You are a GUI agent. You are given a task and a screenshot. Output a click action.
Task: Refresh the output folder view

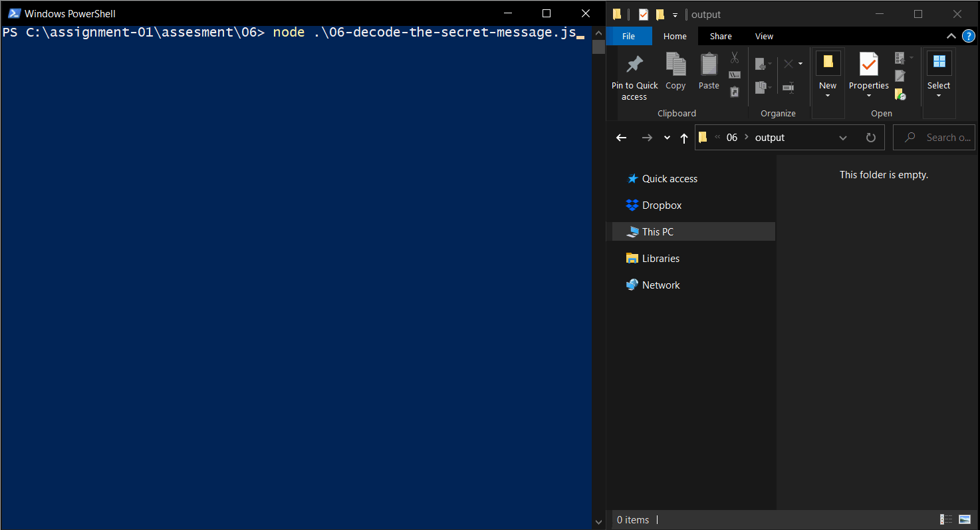[x=870, y=138]
